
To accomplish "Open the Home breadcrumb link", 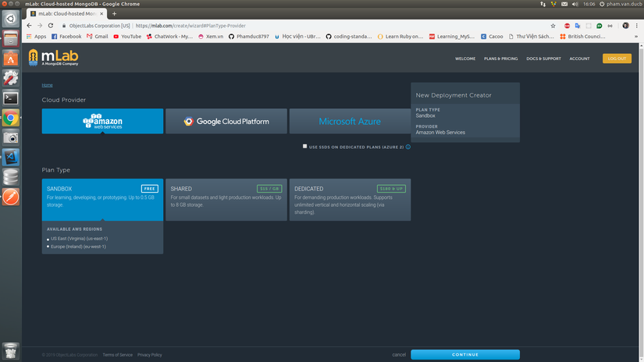I will (48, 85).
